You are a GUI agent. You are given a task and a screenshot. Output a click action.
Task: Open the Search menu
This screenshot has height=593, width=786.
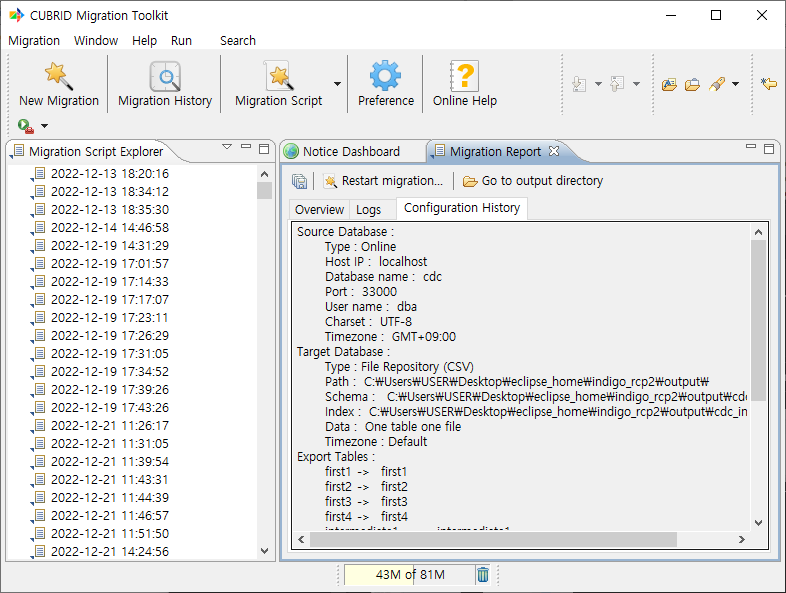[238, 41]
